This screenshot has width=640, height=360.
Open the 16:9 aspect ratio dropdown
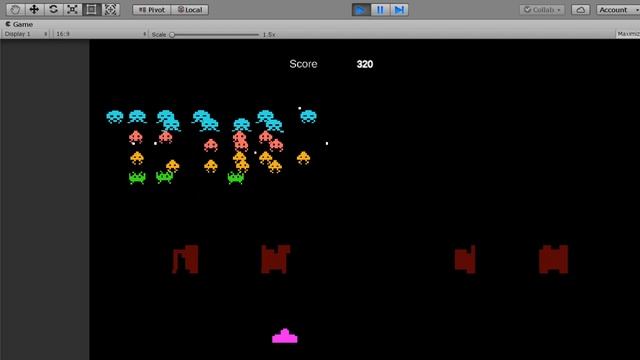tap(100, 34)
